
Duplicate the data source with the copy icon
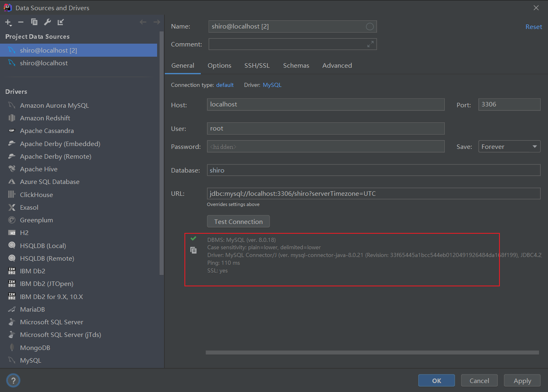(34, 22)
